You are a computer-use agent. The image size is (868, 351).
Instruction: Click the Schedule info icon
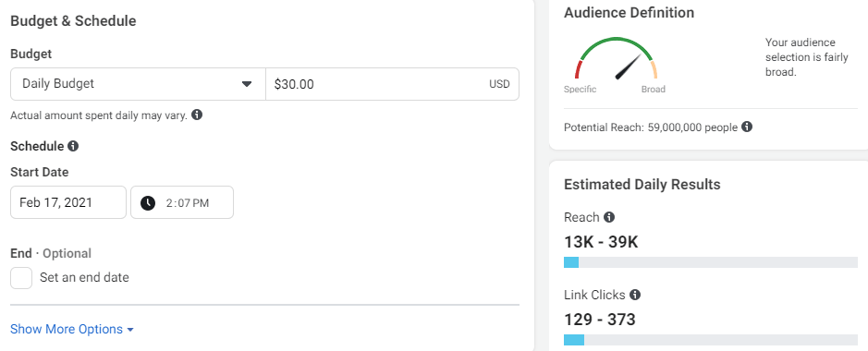(x=73, y=147)
